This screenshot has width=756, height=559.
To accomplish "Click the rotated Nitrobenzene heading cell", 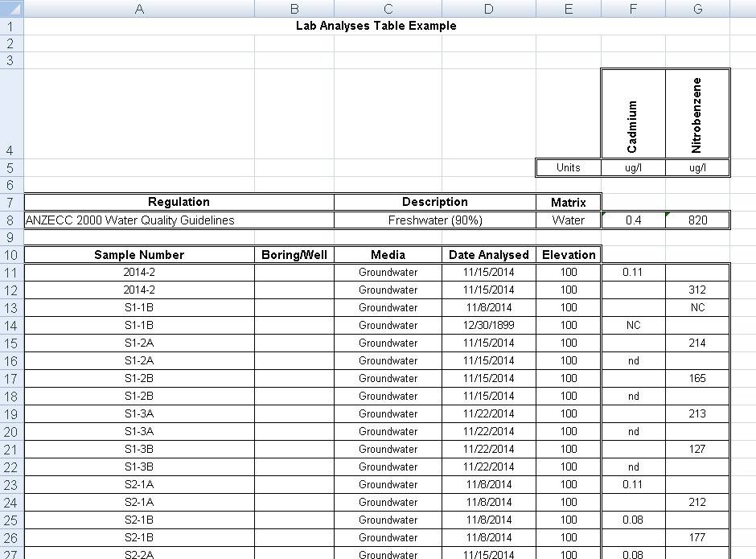I will click(x=697, y=114).
